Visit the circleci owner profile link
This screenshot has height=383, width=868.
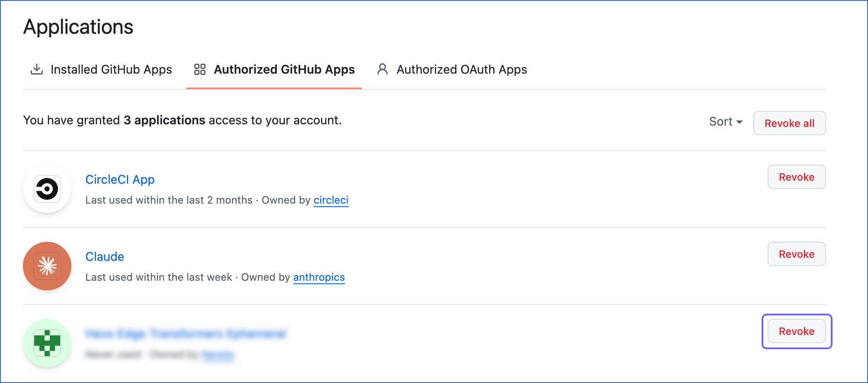pyautogui.click(x=331, y=200)
